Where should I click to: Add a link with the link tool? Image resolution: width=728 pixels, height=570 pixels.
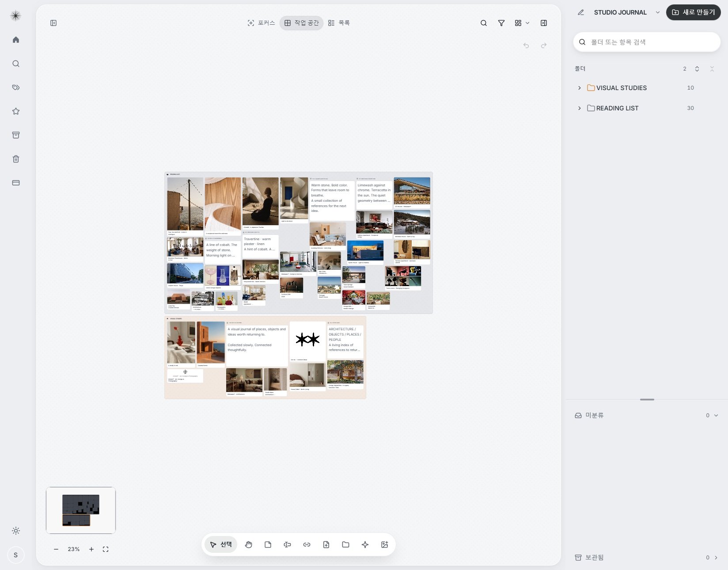307,544
